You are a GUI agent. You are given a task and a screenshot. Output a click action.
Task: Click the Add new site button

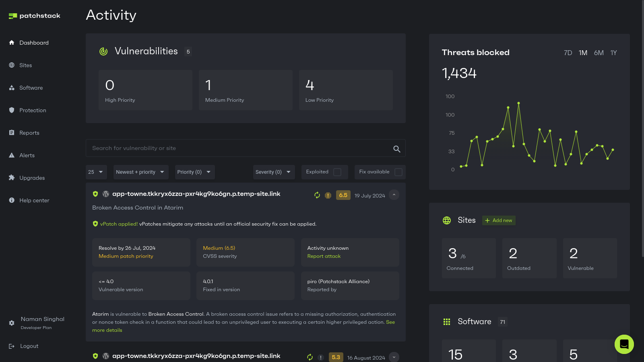click(x=499, y=220)
